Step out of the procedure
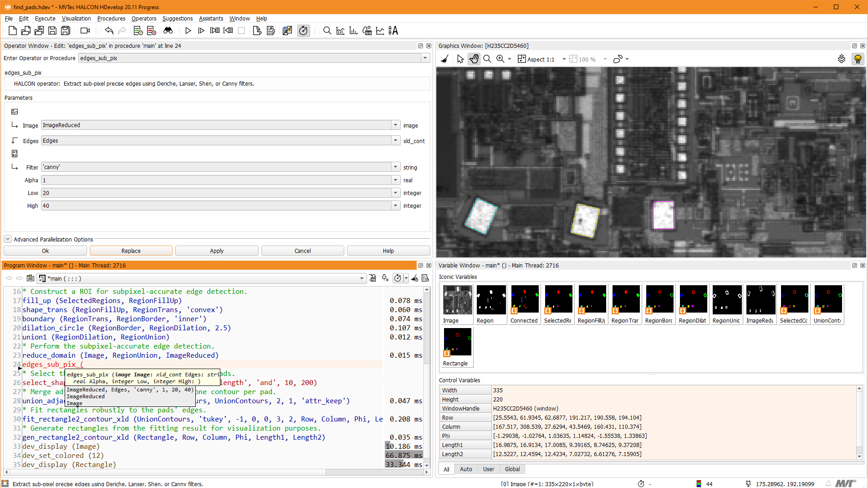Image resolution: width=868 pixels, height=488 pixels. 228,31
